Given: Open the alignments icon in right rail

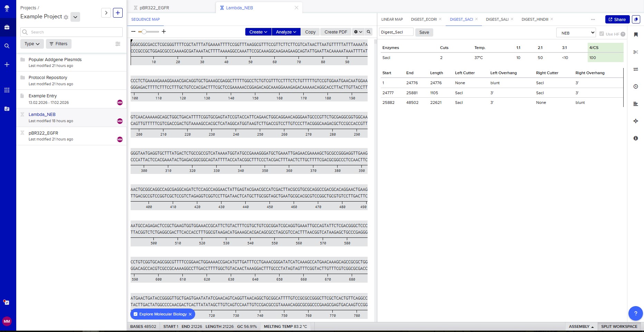Looking at the screenshot, I should coord(636,69).
